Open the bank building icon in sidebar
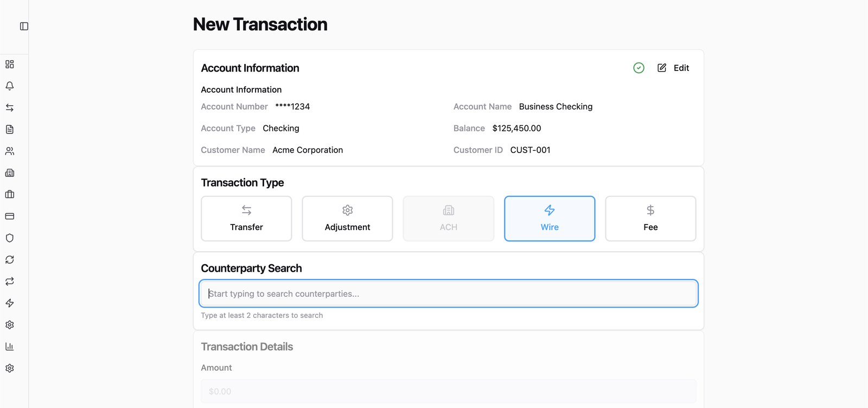868x408 pixels. pos(10,173)
